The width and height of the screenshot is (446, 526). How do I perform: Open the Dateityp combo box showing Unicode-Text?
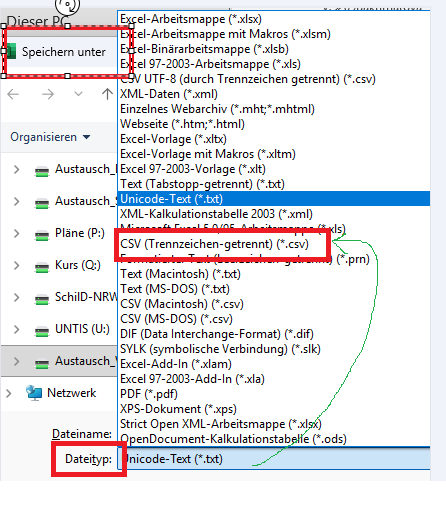pos(274,459)
